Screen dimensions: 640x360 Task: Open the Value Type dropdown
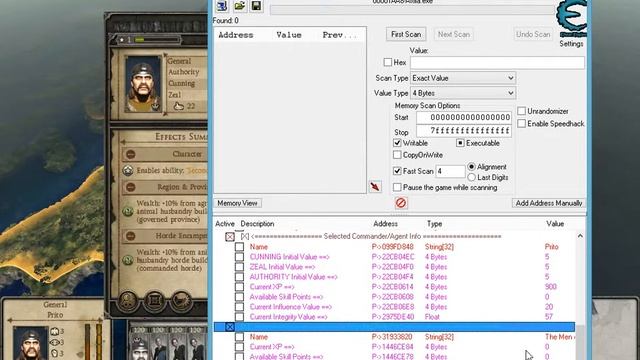(x=463, y=93)
